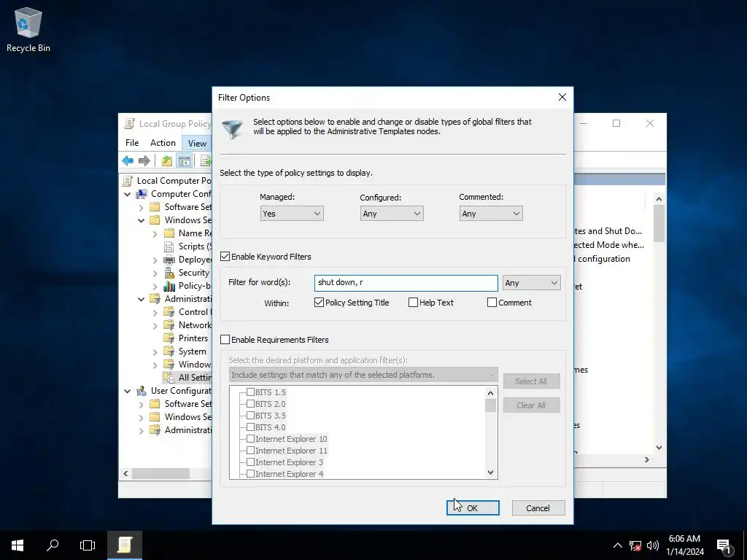Click the Group Policy Editor taskbar icon
The width and height of the screenshot is (747, 560).
pos(124,545)
